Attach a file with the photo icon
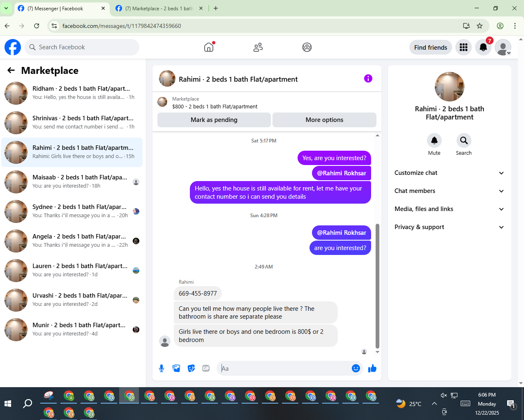This screenshot has height=420, width=524. click(176, 368)
